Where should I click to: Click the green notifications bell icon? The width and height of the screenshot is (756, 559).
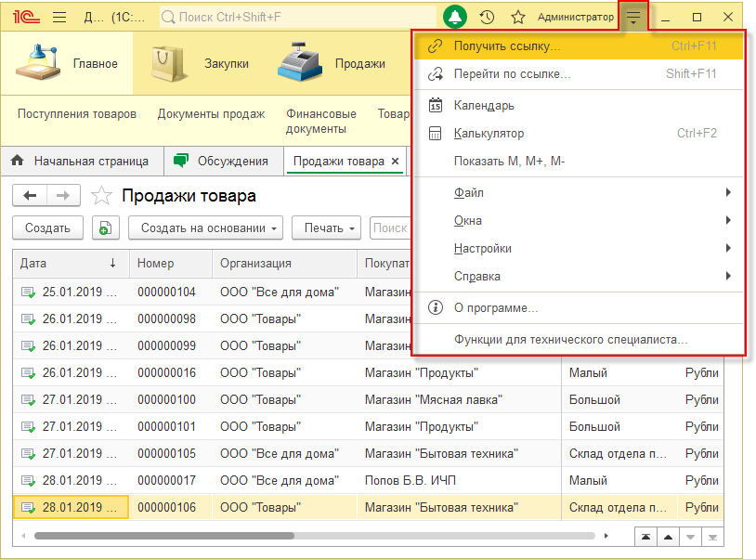(x=455, y=17)
